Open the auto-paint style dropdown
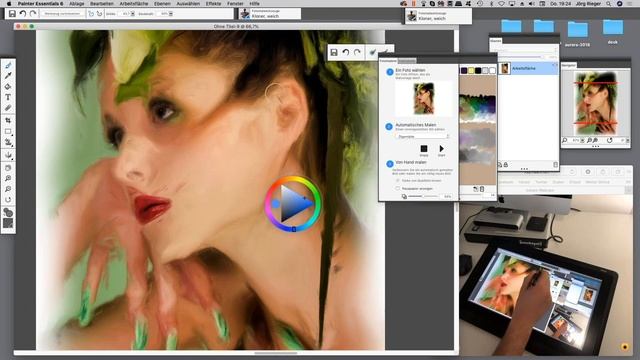The height and width of the screenshot is (360, 640). (x=422, y=136)
